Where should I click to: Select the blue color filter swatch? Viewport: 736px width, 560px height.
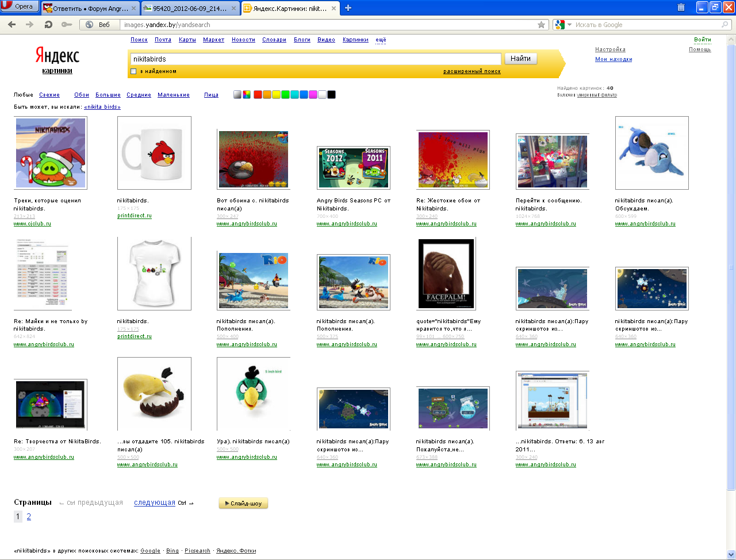304,95
